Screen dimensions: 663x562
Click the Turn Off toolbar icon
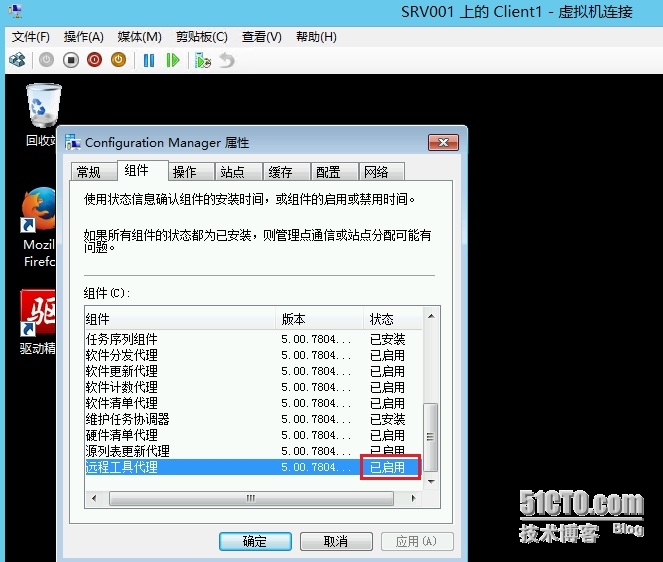(x=71, y=60)
